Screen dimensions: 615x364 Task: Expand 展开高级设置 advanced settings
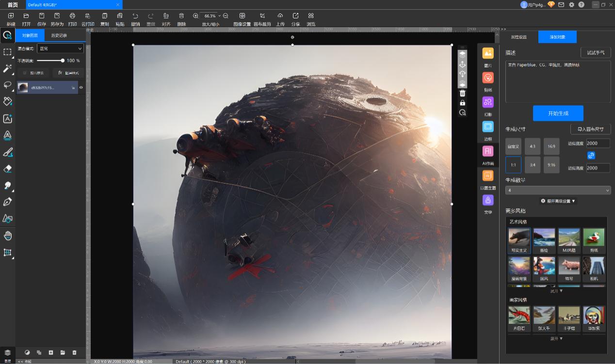point(558,201)
